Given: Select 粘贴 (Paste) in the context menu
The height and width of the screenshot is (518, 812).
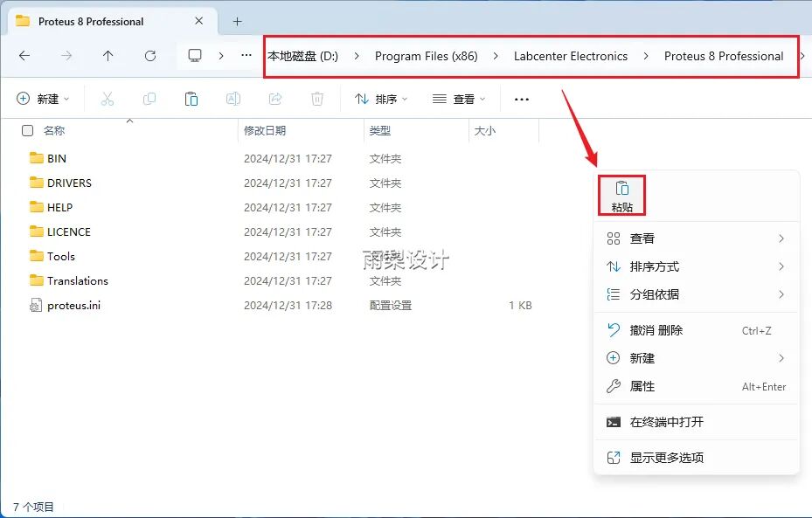Looking at the screenshot, I should pos(622,194).
